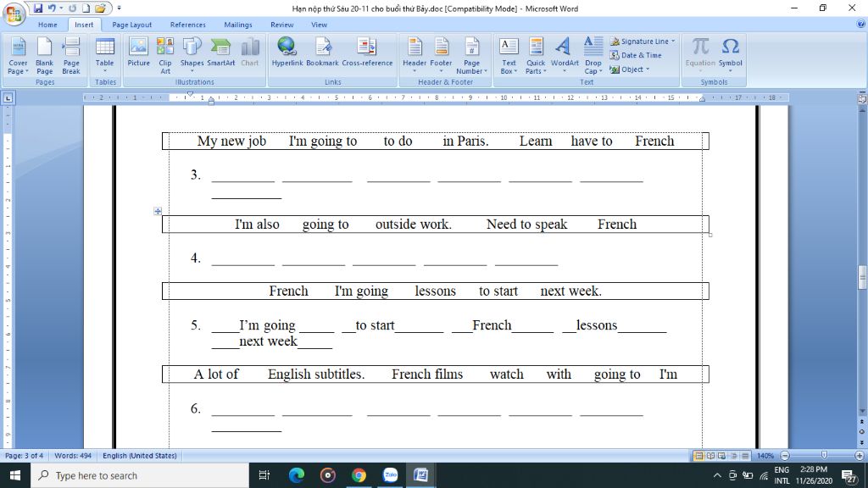Open the References tab
This screenshot has height=488, width=868.
(187, 25)
